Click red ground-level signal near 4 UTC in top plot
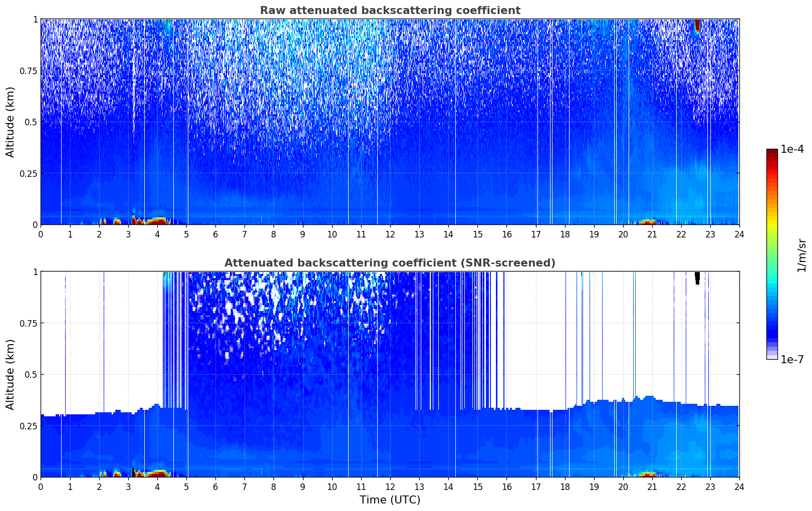812x511 pixels. pos(156,220)
